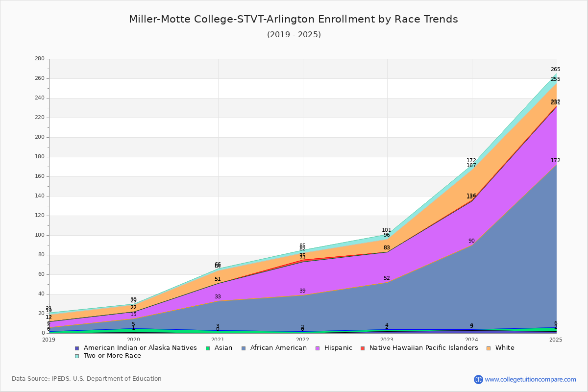Click the 85 total data label for 2022
The width and height of the screenshot is (588, 392).
point(302,246)
